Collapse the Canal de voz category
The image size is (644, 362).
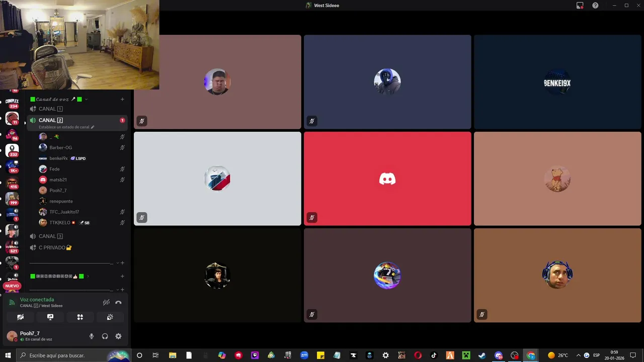(x=58, y=99)
